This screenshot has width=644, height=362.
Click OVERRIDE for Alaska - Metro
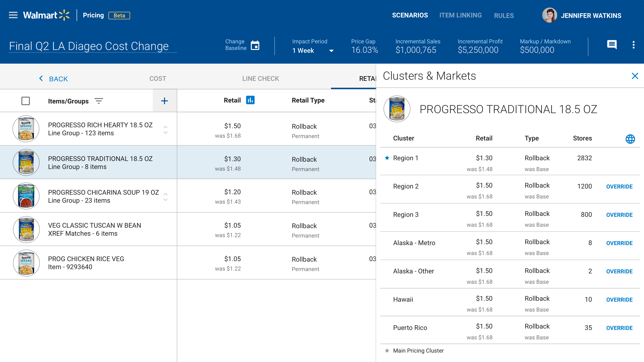tap(619, 243)
